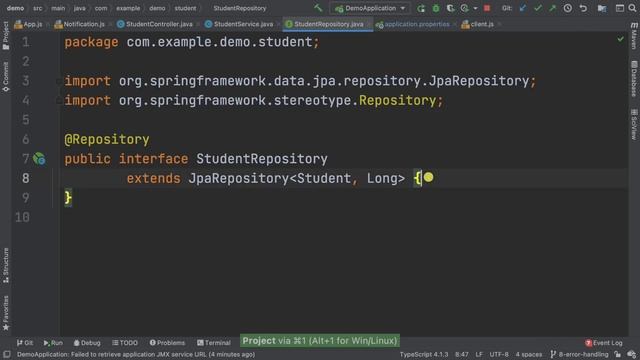Click the @Repository annotation text
Image resolution: width=640 pixels, height=360 pixels.
[x=107, y=140]
